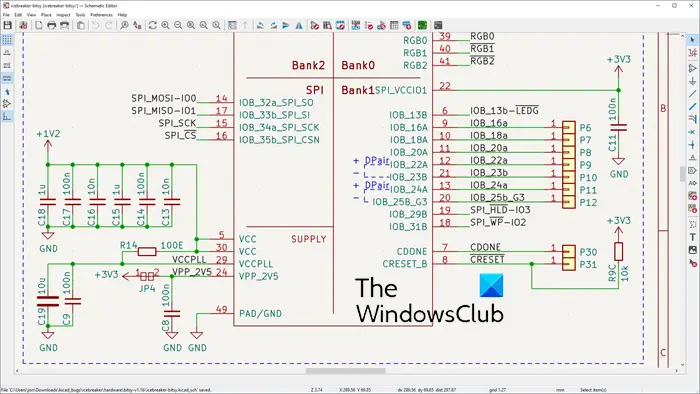Select the Add Junction tool

[x=692, y=145]
